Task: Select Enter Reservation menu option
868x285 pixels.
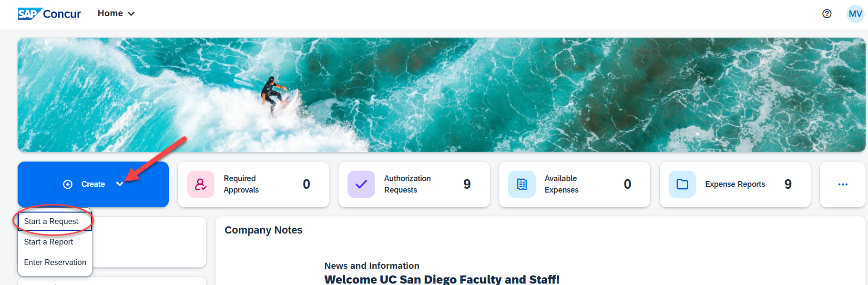Action: pos(55,263)
